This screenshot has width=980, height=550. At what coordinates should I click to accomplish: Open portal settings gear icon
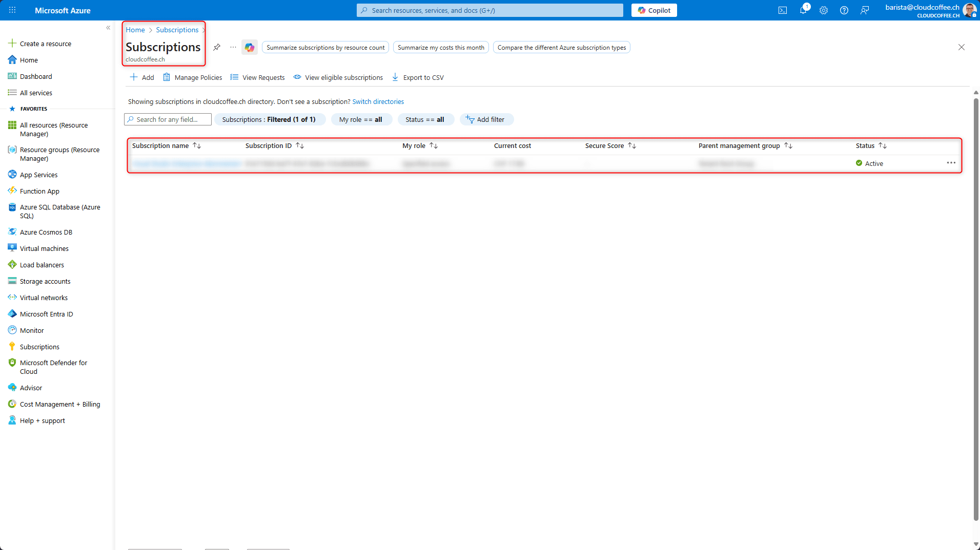click(823, 10)
